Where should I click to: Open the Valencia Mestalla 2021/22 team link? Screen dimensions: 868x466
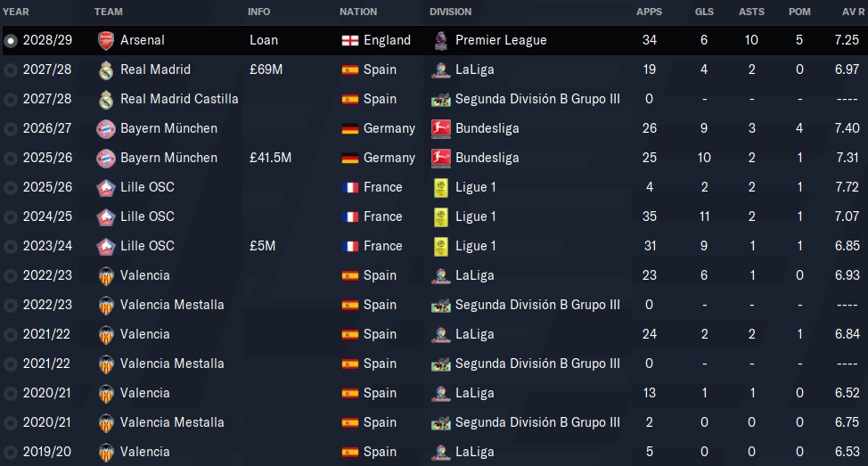pyautogui.click(x=172, y=364)
